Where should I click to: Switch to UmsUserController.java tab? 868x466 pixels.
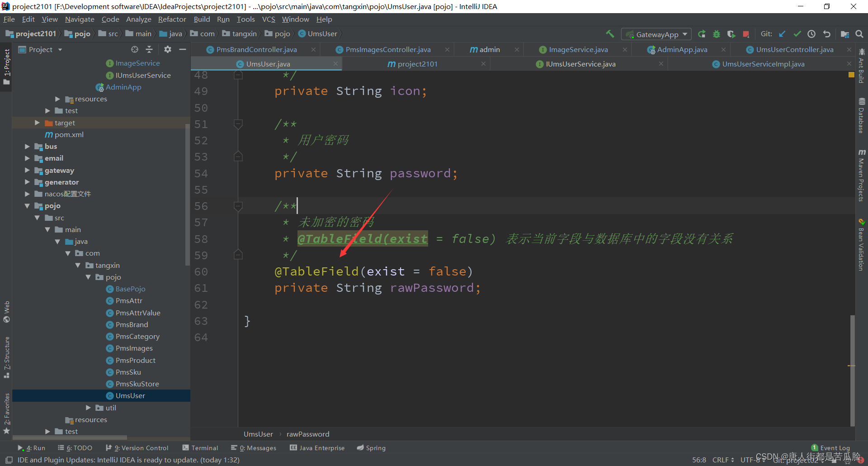pyautogui.click(x=794, y=49)
